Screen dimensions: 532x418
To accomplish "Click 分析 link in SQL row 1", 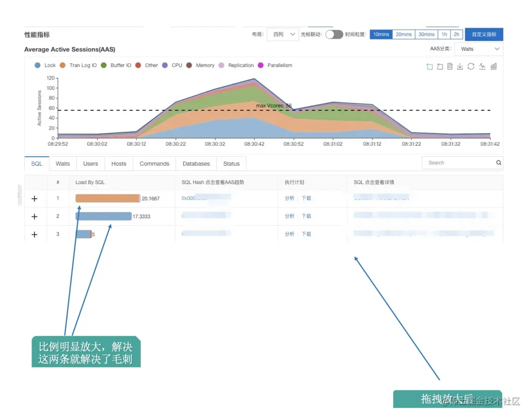I will click(290, 198).
